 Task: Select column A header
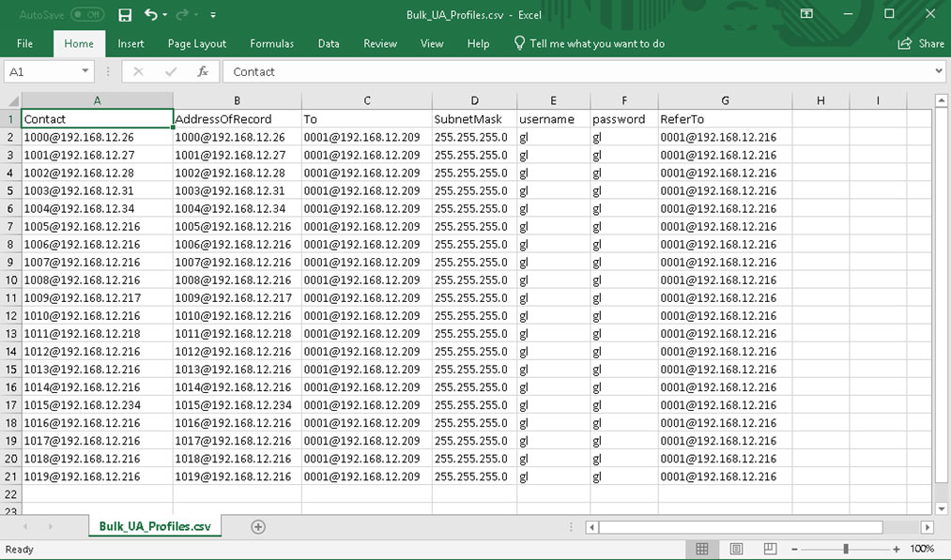(x=97, y=100)
